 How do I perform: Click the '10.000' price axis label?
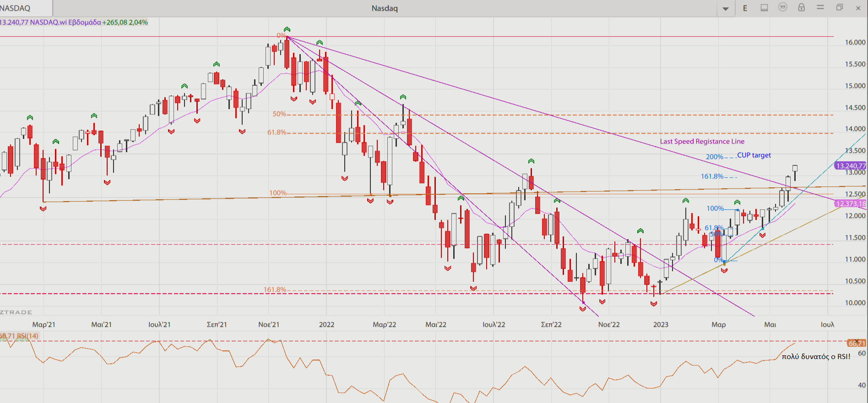(x=855, y=303)
